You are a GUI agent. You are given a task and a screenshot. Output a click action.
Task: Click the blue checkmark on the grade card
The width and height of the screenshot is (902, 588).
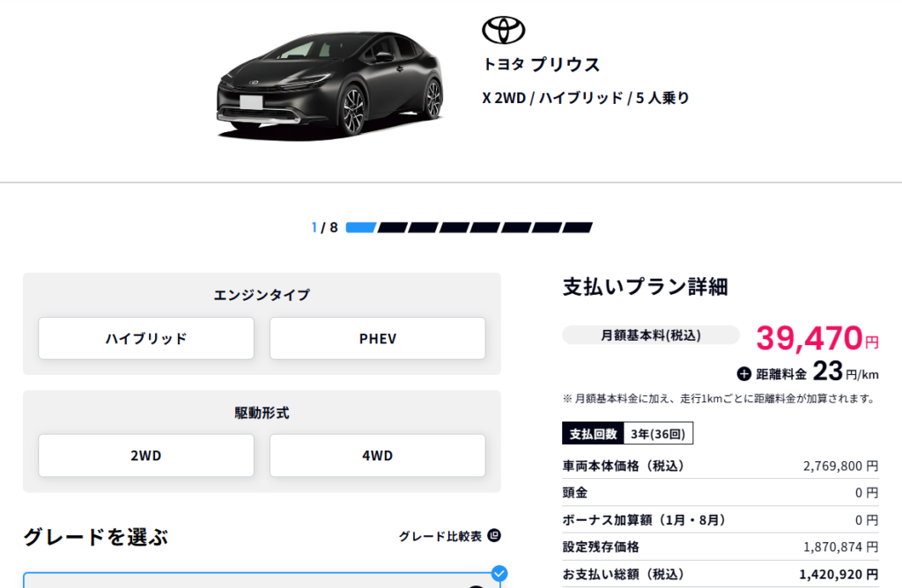499,574
